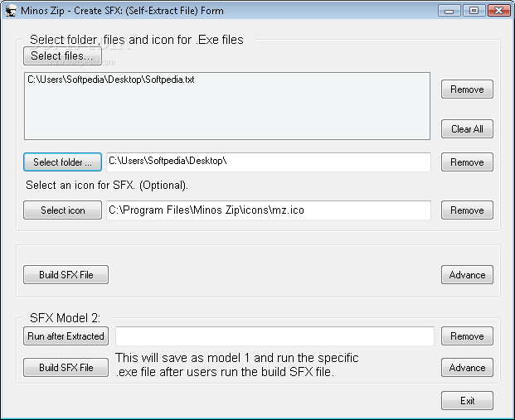
Task: Remove the selected folder path
Action: tap(467, 162)
